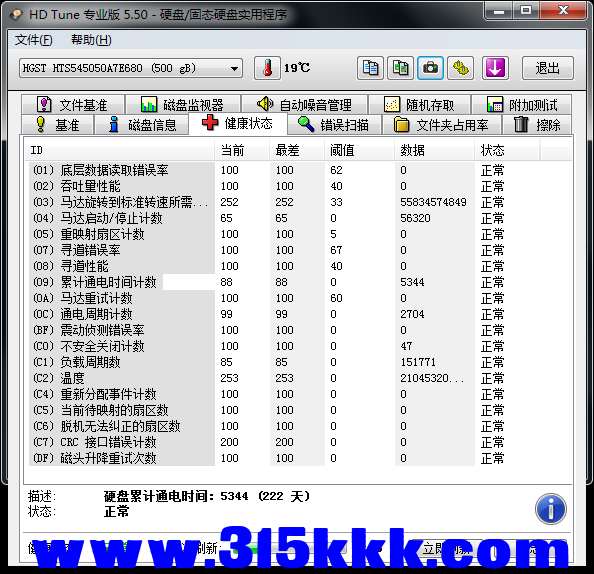The image size is (594, 574).
Task: Click the thermometer temperature icon
Action: [x=267, y=68]
